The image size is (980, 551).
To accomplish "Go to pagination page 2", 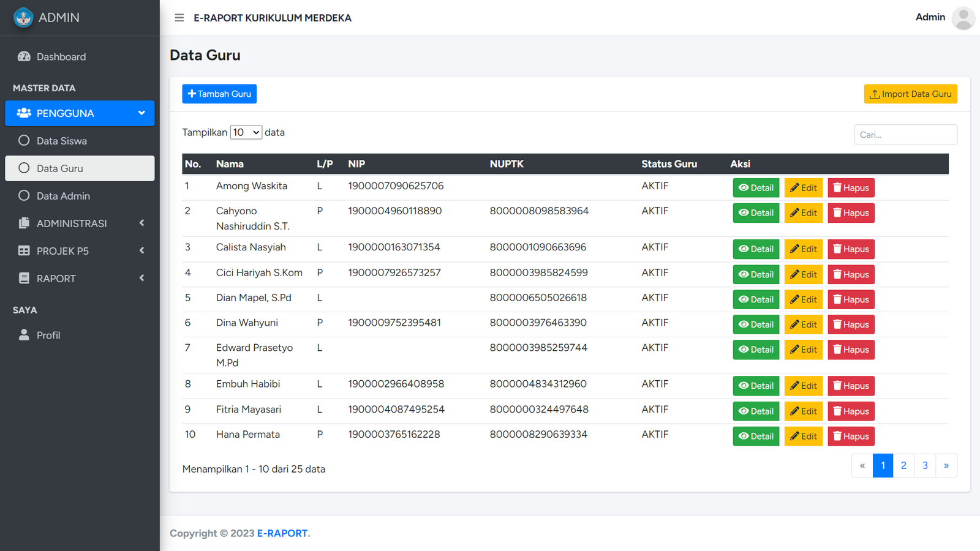I will point(903,465).
